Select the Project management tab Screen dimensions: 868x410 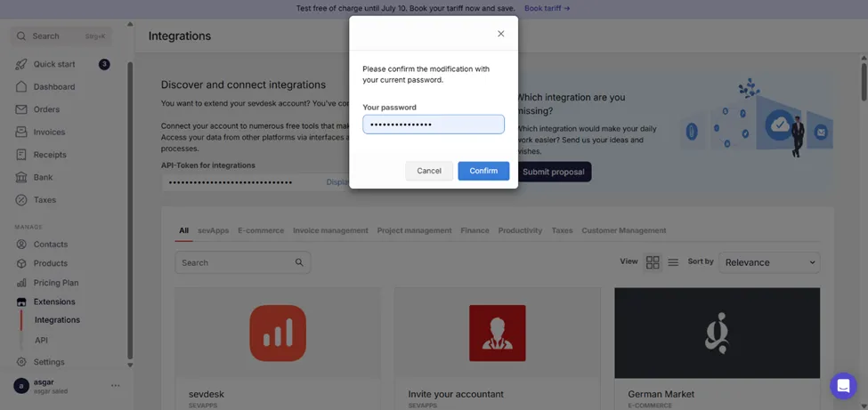(x=414, y=230)
